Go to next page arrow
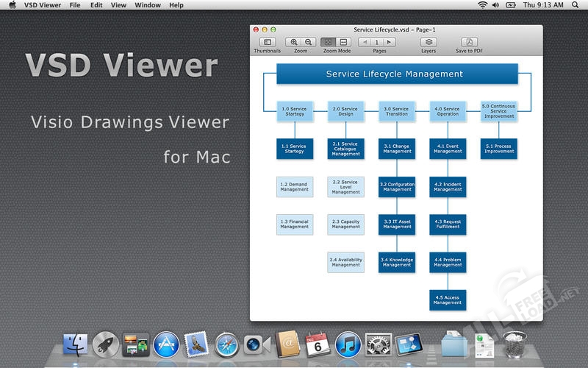 click(x=390, y=43)
